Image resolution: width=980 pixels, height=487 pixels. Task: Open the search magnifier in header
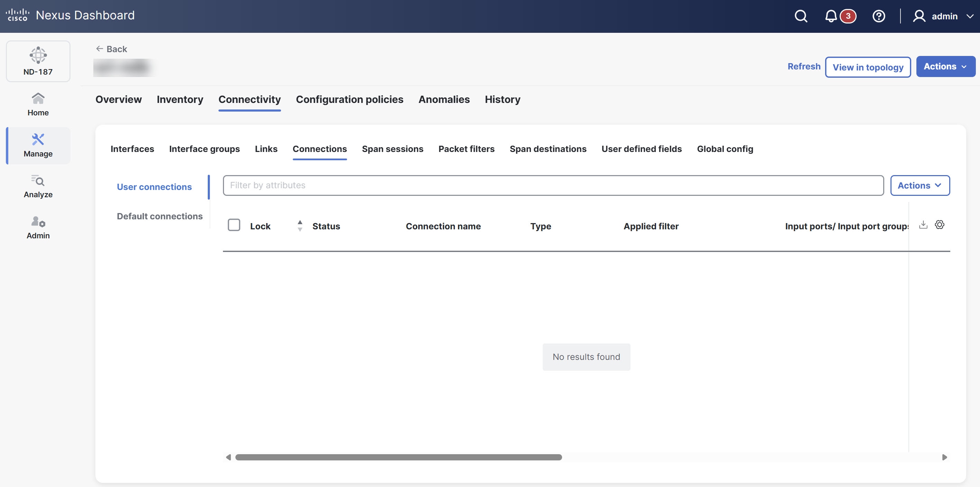pyautogui.click(x=801, y=16)
